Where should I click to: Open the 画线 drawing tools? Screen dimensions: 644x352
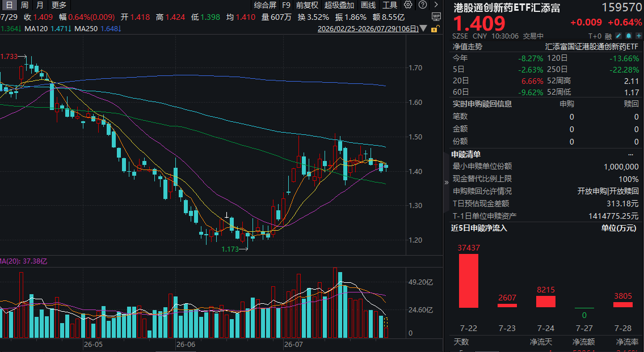(x=368, y=5)
